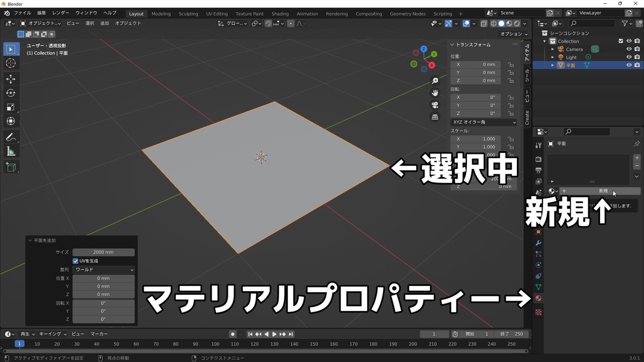Activate the Transform tool
Image resolution: width=644 pixels, height=362 pixels.
point(11,121)
